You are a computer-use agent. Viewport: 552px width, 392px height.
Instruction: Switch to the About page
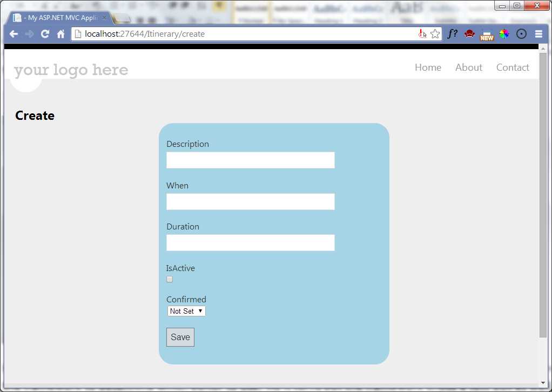pyautogui.click(x=468, y=67)
